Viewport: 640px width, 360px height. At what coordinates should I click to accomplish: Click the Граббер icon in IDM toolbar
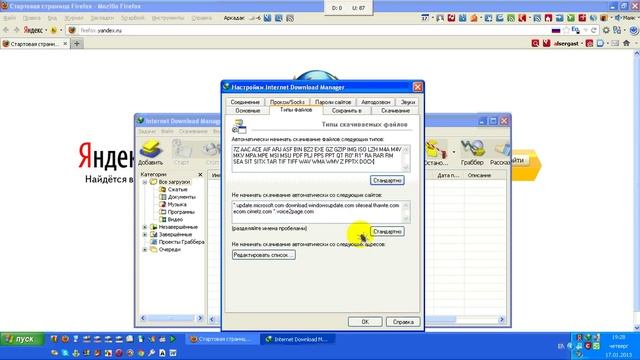[472, 153]
